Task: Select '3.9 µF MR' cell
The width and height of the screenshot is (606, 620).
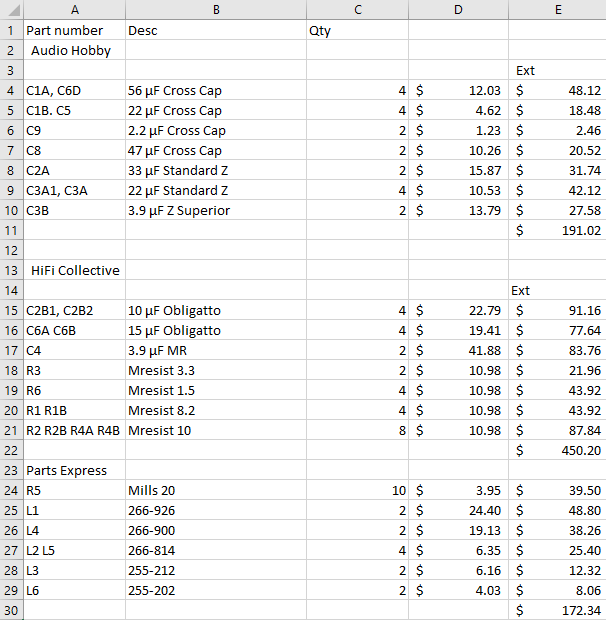Action: point(216,350)
